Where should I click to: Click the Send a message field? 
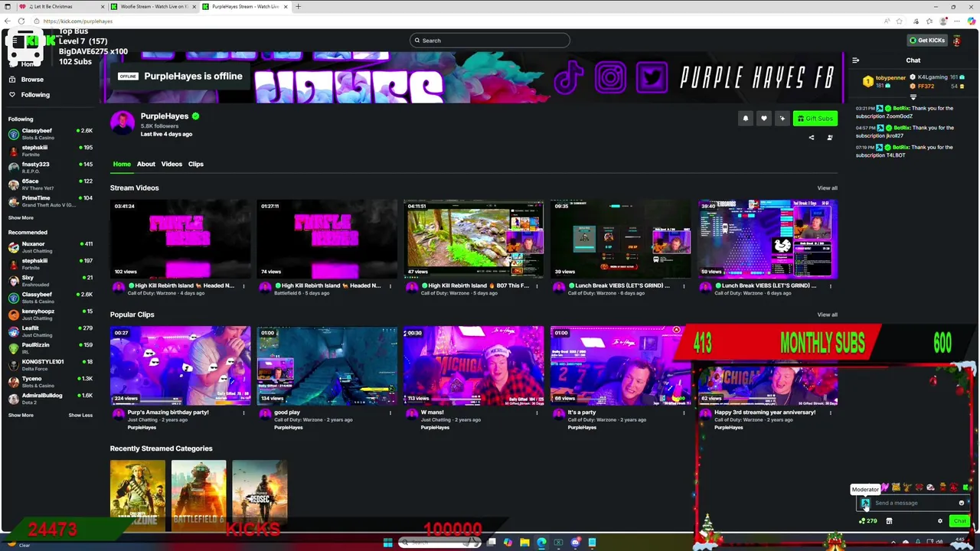coord(913,503)
